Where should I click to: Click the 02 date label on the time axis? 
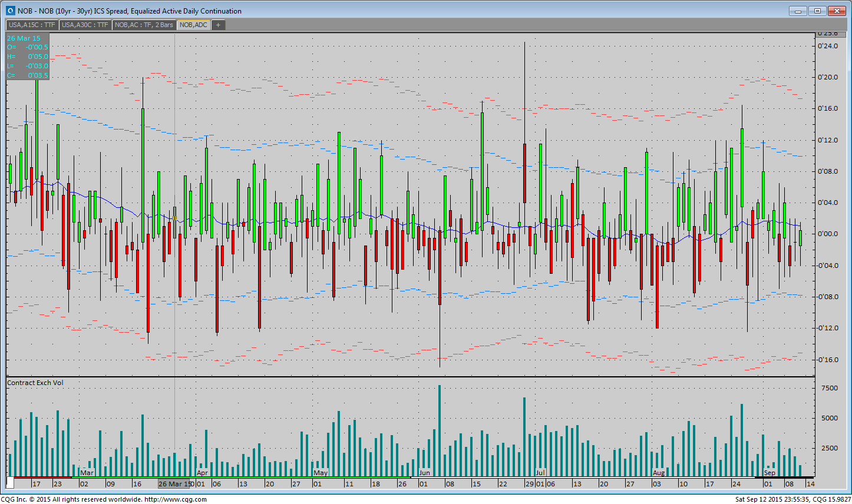pos(84,484)
